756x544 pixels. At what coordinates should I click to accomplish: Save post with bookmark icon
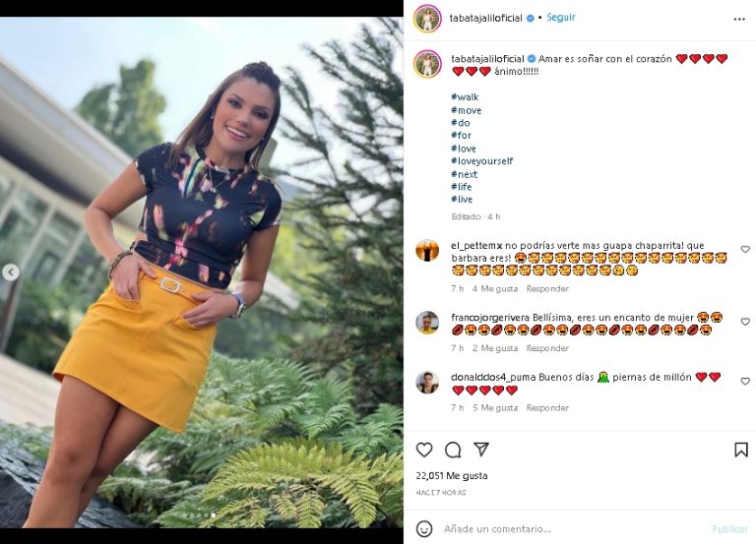click(x=741, y=450)
